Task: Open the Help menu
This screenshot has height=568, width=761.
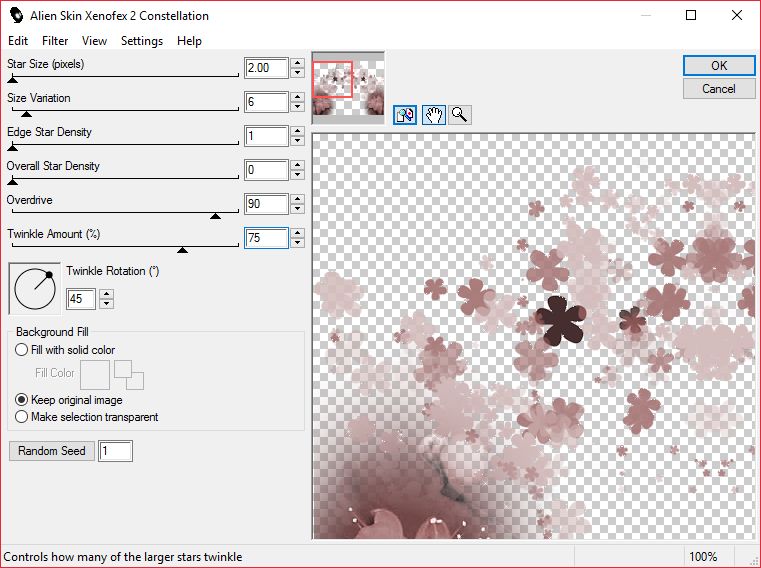Action: point(189,41)
